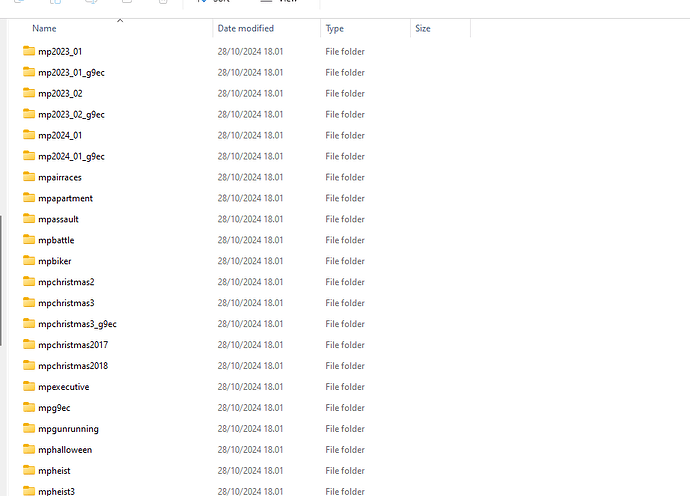The height and width of the screenshot is (496, 690).
Task: Click the mpchristmas2017 folder icon
Action: tap(29, 345)
